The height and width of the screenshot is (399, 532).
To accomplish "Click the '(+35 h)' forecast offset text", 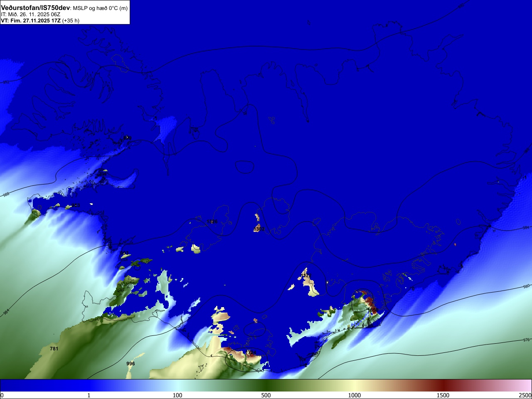I will pos(71,20).
